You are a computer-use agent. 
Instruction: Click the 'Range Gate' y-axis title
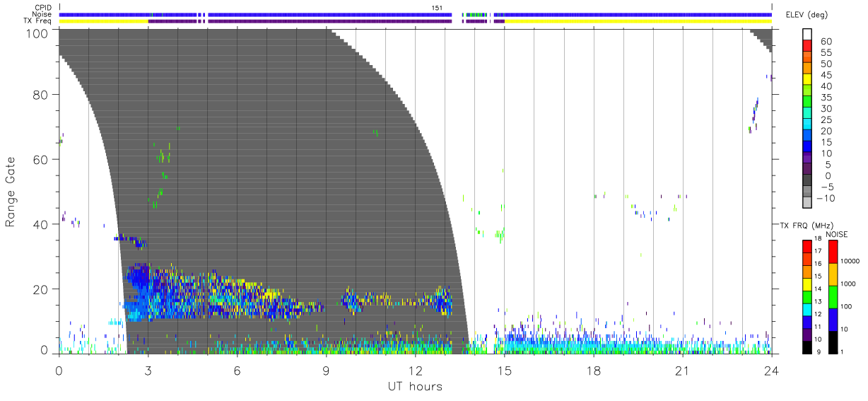pos(11,192)
